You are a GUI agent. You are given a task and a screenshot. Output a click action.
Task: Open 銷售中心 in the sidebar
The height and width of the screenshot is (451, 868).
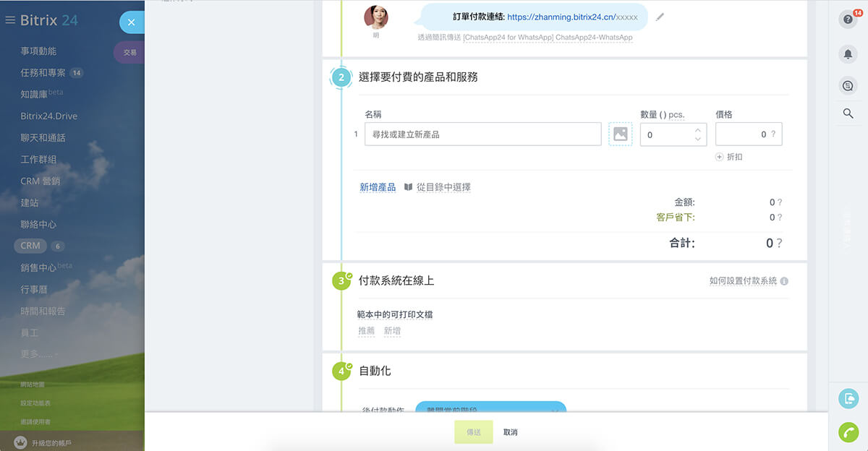(38, 267)
